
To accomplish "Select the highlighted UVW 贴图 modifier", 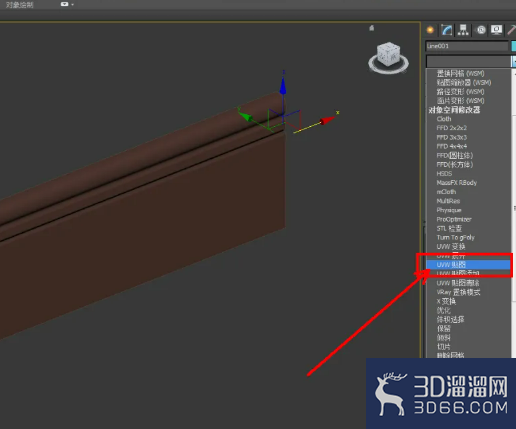I will click(468, 265).
